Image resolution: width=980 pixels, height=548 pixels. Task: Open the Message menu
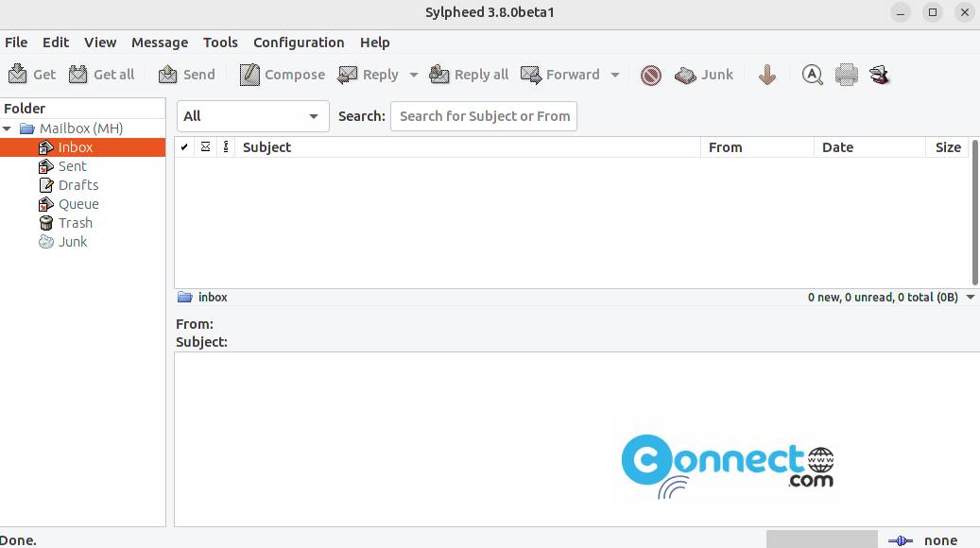(x=160, y=43)
